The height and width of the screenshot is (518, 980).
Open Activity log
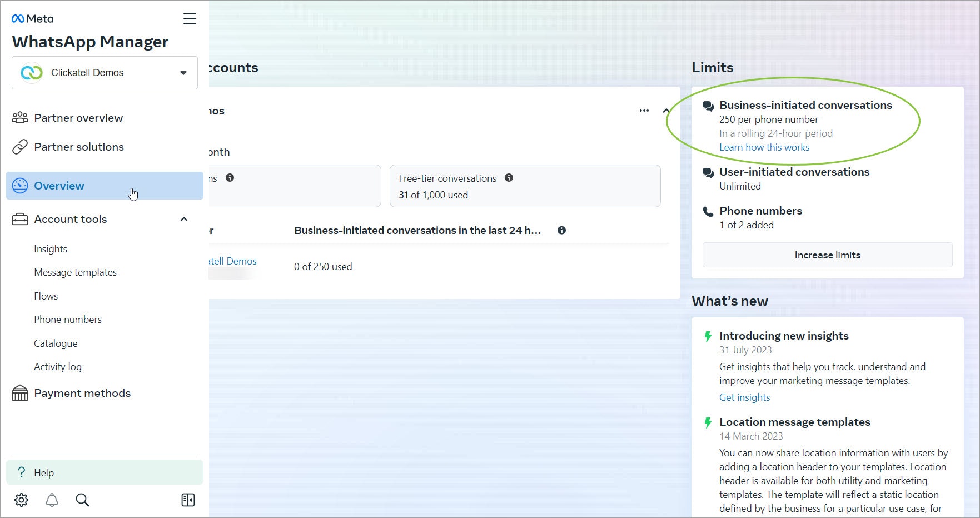pyautogui.click(x=58, y=367)
